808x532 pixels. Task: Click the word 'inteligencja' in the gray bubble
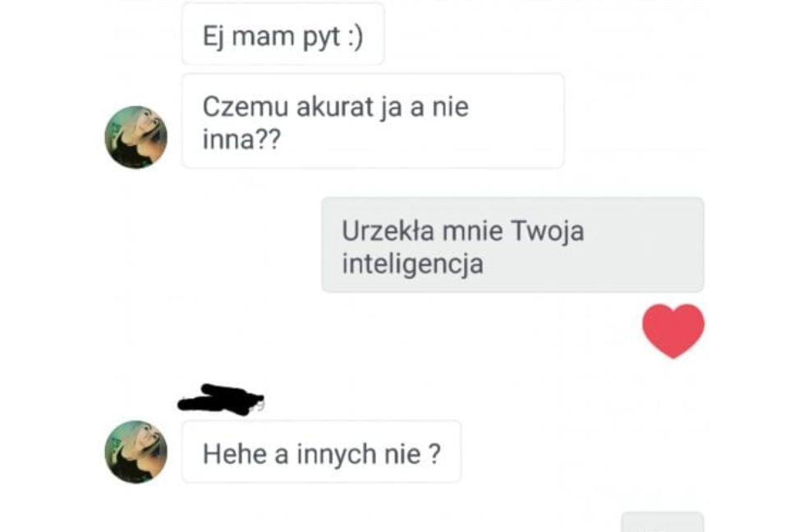click(413, 264)
